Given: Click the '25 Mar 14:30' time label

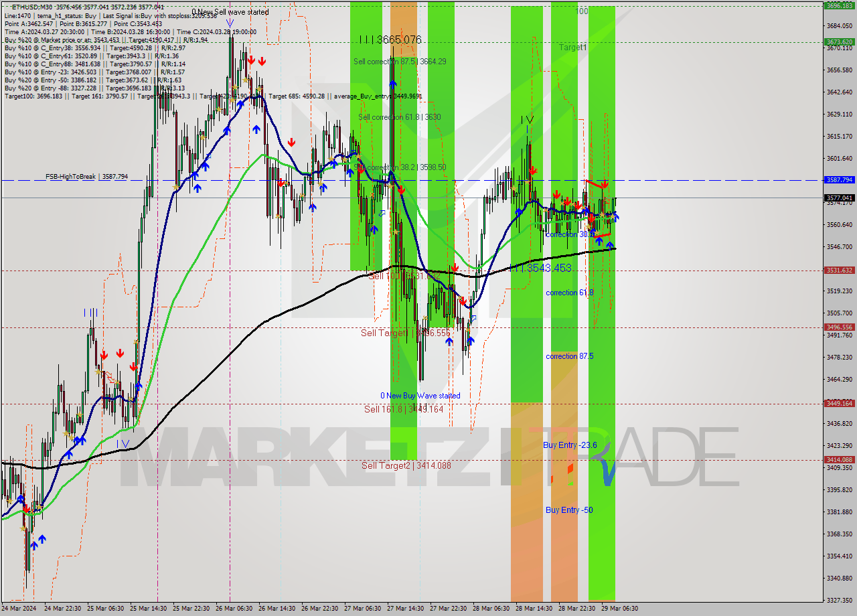Looking at the screenshot, I should [x=149, y=609].
